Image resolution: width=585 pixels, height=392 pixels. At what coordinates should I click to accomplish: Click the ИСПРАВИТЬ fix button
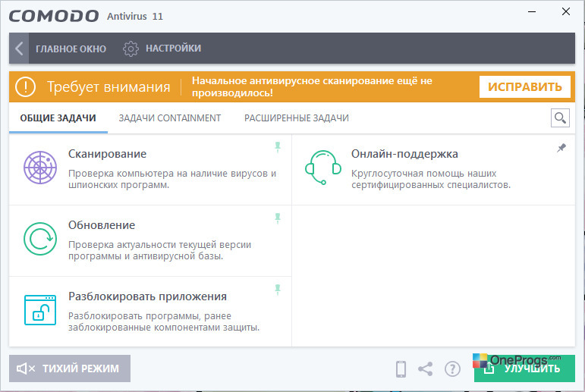[x=525, y=87]
